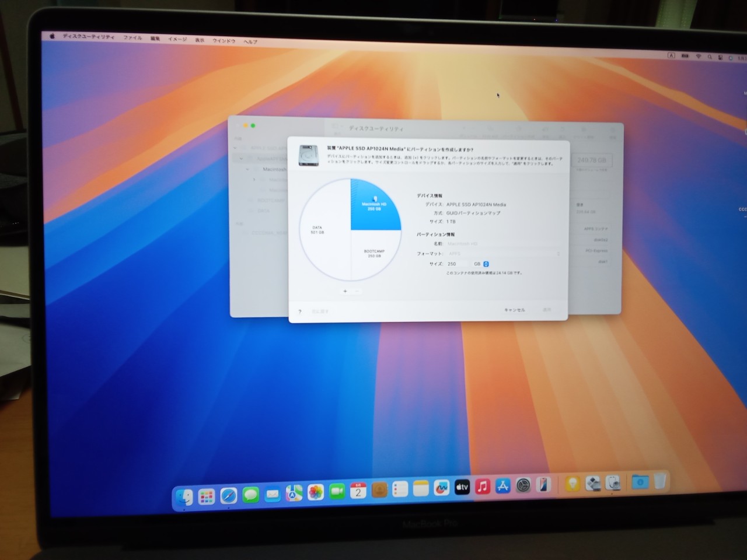Open the ディスクユーティリティ menu
747x560 pixels.
(89, 37)
